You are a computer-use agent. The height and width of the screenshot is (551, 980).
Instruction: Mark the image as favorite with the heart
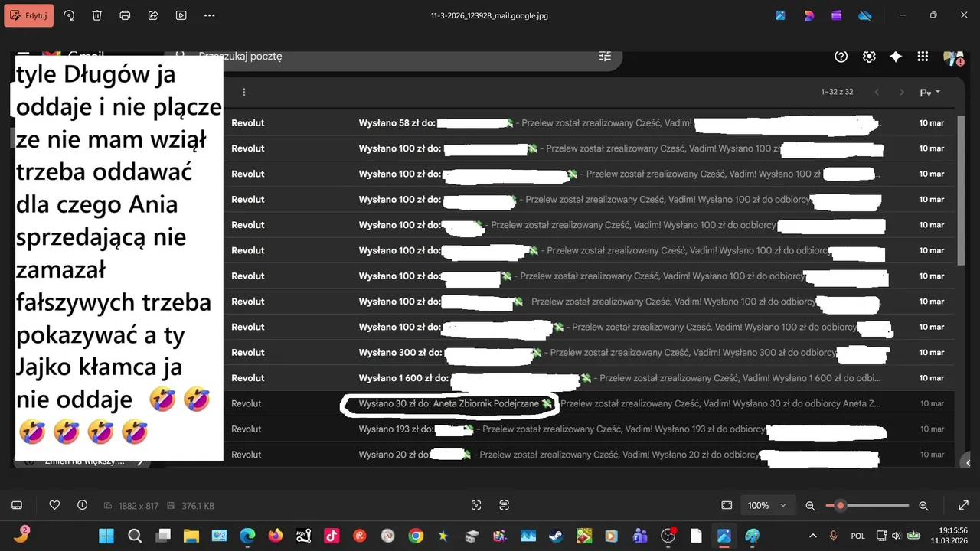(x=54, y=505)
